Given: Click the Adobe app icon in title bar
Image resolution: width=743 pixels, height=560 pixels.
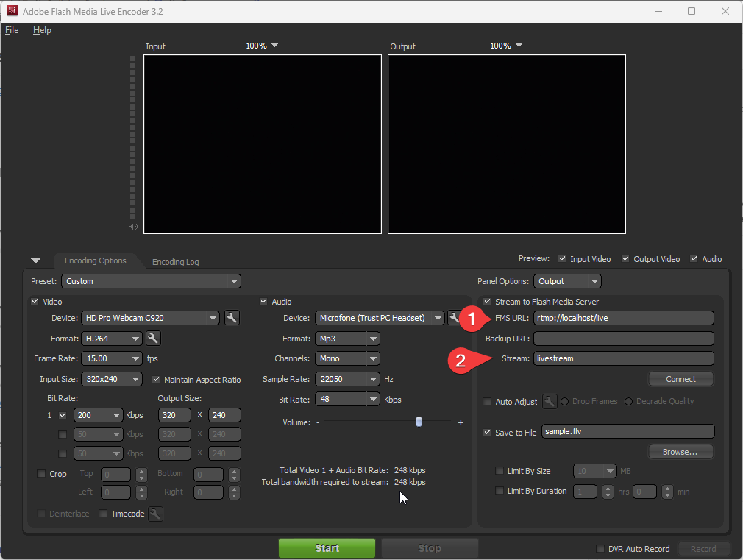Looking at the screenshot, I should tap(11, 11).
